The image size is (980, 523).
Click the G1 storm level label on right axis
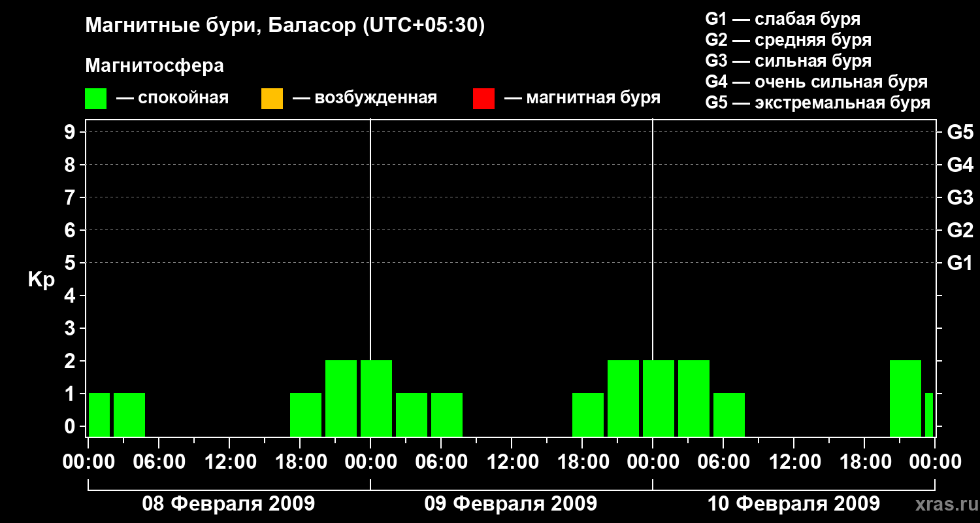(960, 263)
